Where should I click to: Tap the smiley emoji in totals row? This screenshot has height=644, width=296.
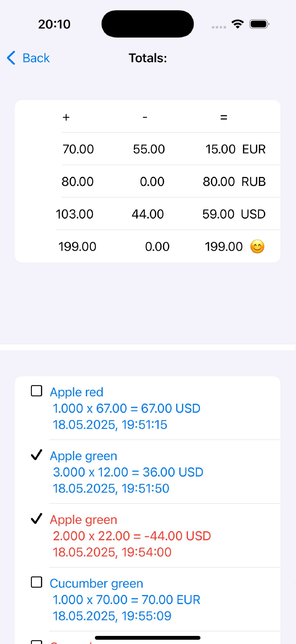257,247
